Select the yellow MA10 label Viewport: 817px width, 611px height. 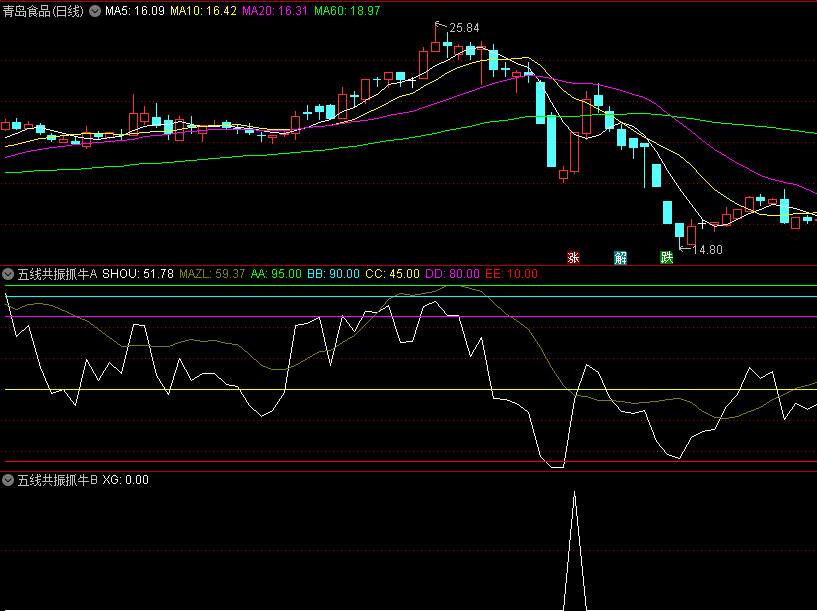pos(203,11)
